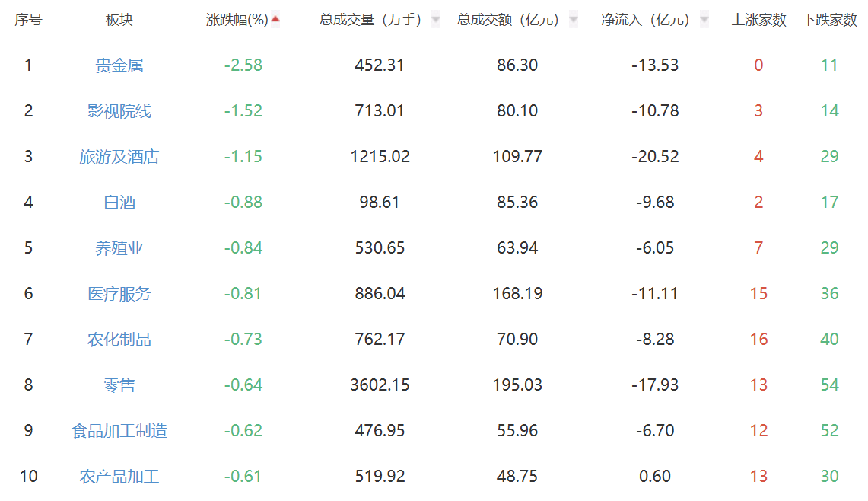Go to 旅游及酒店 sector page
Image resolution: width=868 pixels, height=501 pixels.
click(119, 157)
